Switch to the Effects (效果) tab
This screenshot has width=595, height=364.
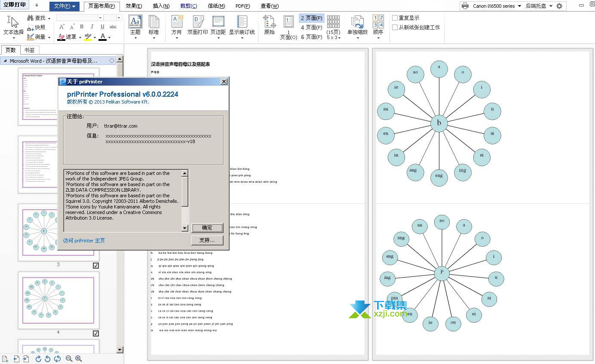click(x=134, y=6)
